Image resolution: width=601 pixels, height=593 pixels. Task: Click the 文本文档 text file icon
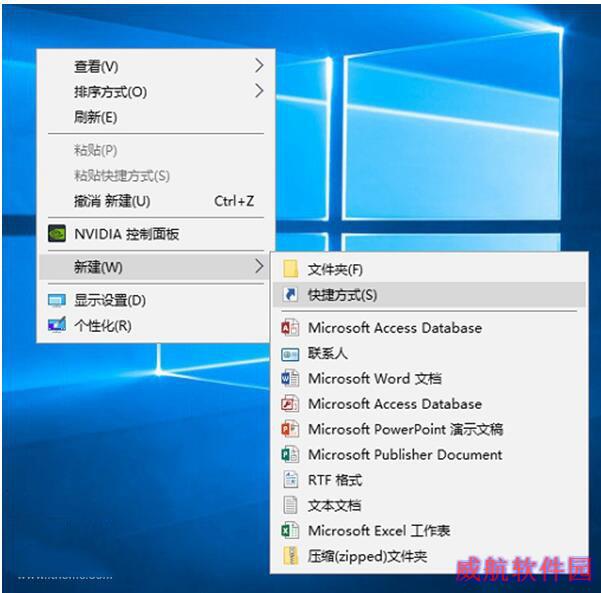click(x=290, y=505)
